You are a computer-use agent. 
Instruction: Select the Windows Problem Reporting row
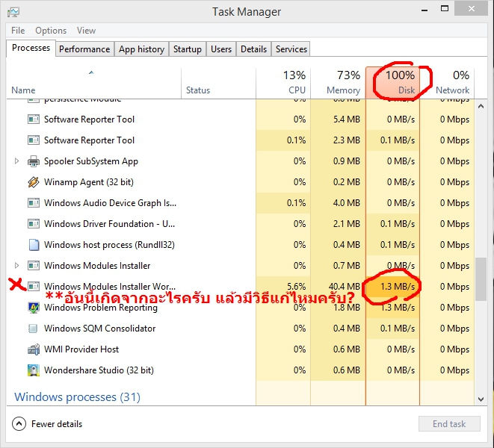(x=240, y=308)
